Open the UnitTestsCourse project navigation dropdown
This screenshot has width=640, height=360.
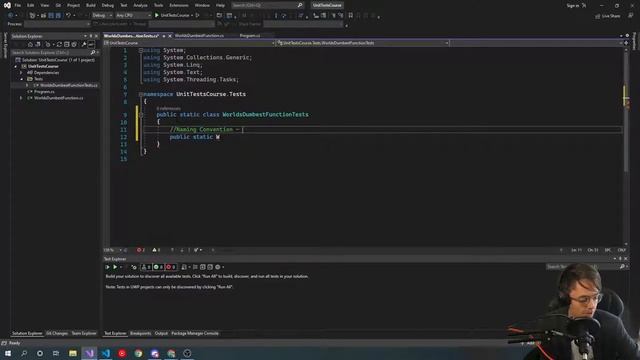[189, 43]
